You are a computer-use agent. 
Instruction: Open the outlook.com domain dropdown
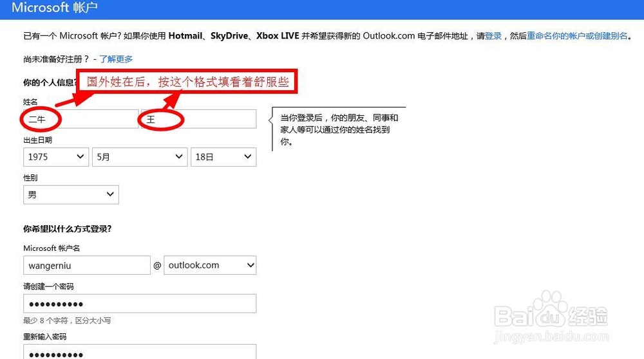(210, 266)
